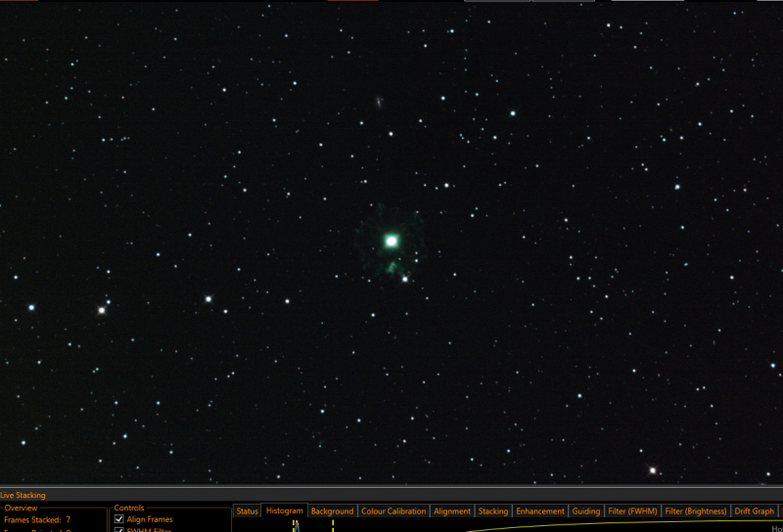Open the Colour Calibration tab
This screenshot has width=783, height=532.
393,511
